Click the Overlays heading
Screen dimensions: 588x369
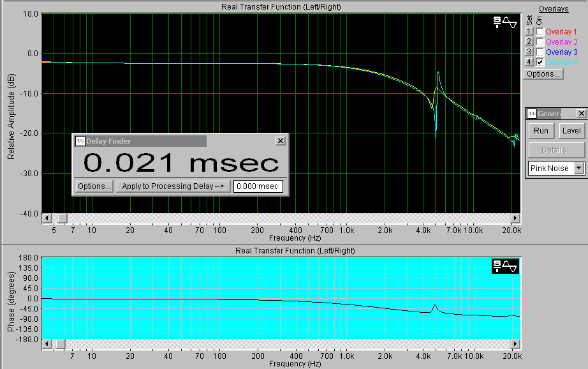point(554,9)
